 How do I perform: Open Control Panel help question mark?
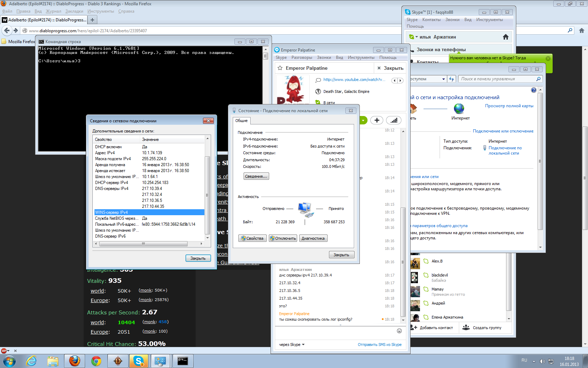pyautogui.click(x=534, y=90)
